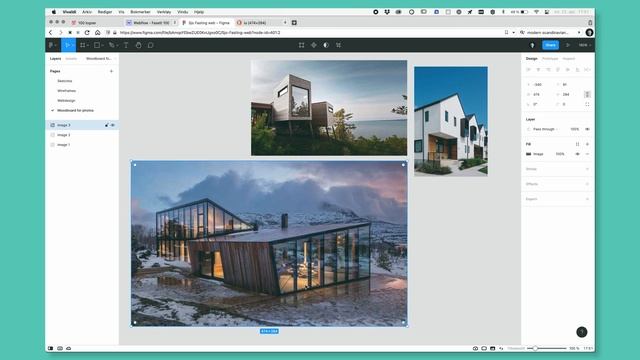
Task: Toggle the browser side panel button at bottom-left
Action: (x=51, y=348)
